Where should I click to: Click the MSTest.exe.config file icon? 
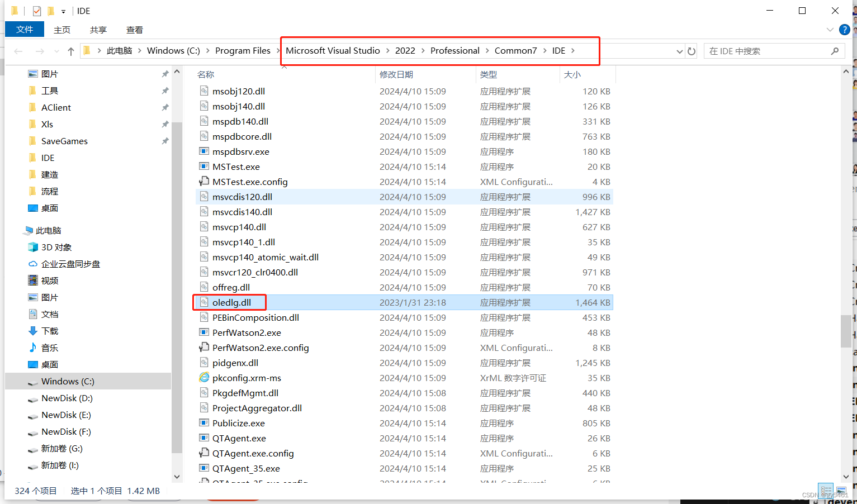(x=204, y=182)
